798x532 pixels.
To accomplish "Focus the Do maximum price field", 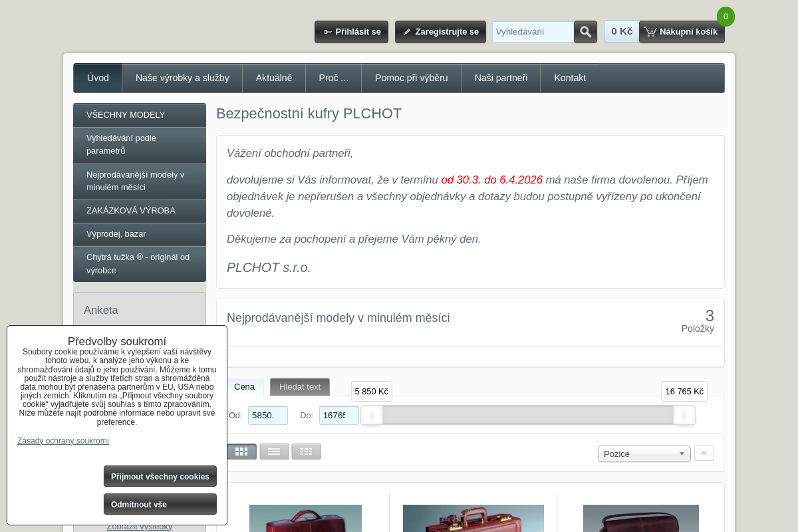I will 339,416.
